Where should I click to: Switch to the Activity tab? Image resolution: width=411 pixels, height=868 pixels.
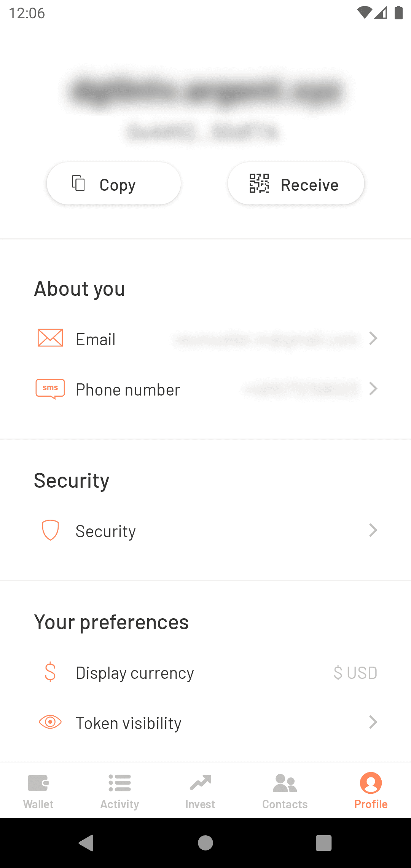pyautogui.click(x=119, y=790)
